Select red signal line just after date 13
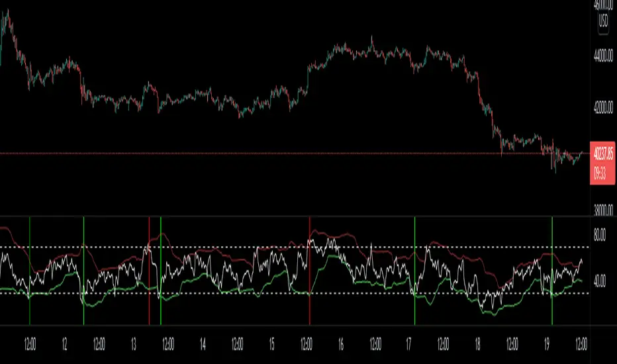Screen dimensions: 617x364 tap(149, 271)
